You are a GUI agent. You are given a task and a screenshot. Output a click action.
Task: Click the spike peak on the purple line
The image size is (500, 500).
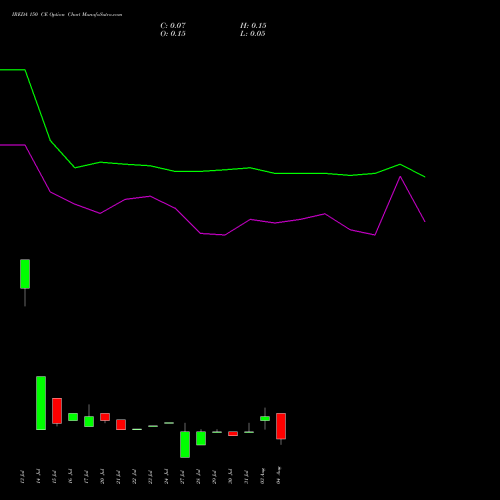(x=400, y=177)
